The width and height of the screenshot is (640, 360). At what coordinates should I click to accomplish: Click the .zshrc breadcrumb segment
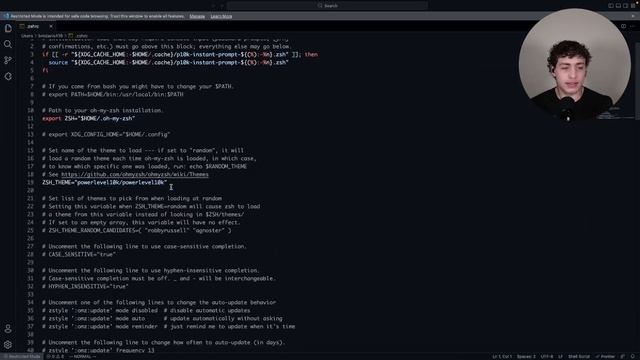point(79,36)
